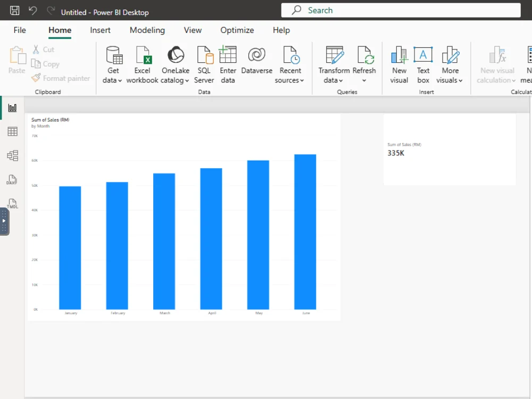The image size is (532, 399).
Task: Click New visual calculation button
Action: point(497,65)
